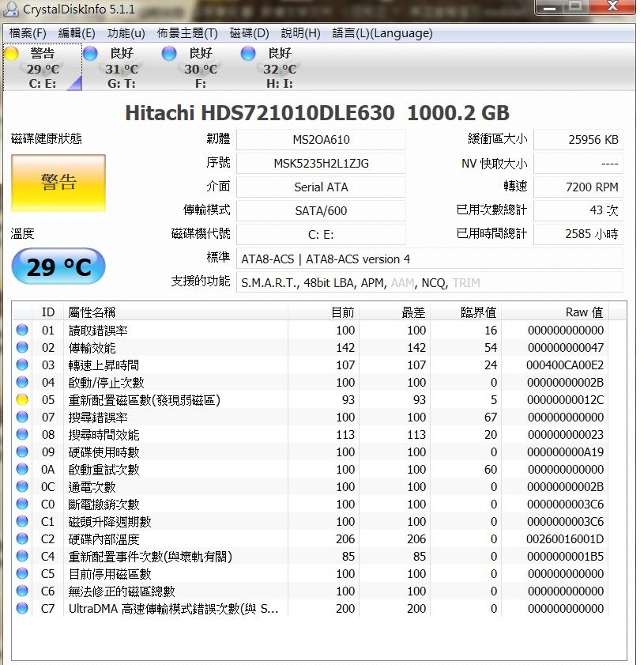The height and width of the screenshot is (665, 644).
Task: Click blue status dot of attribute 08
Action: point(22,434)
